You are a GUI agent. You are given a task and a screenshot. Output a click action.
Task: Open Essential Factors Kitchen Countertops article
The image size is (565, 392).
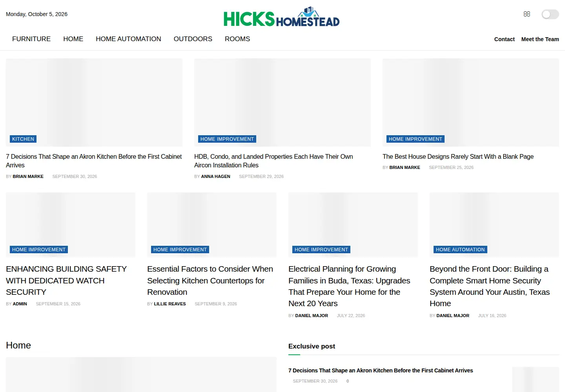[x=210, y=280]
